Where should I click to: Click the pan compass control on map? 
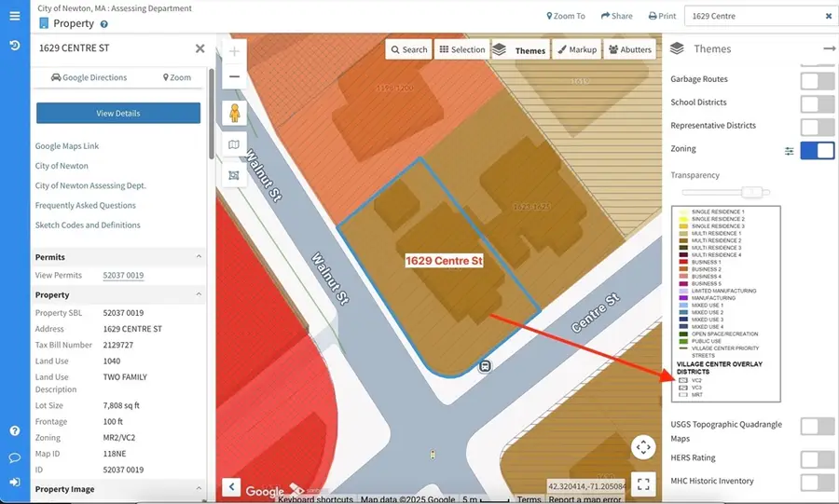[643, 448]
